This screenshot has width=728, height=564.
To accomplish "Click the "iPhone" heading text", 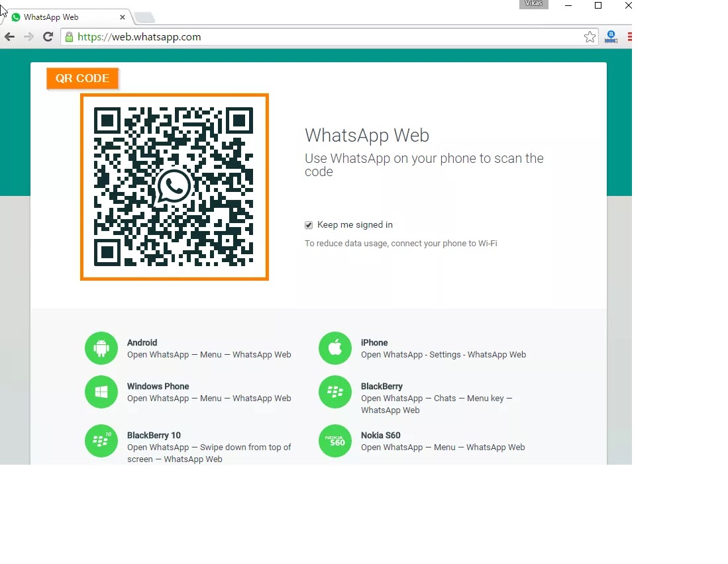I will point(374,343).
